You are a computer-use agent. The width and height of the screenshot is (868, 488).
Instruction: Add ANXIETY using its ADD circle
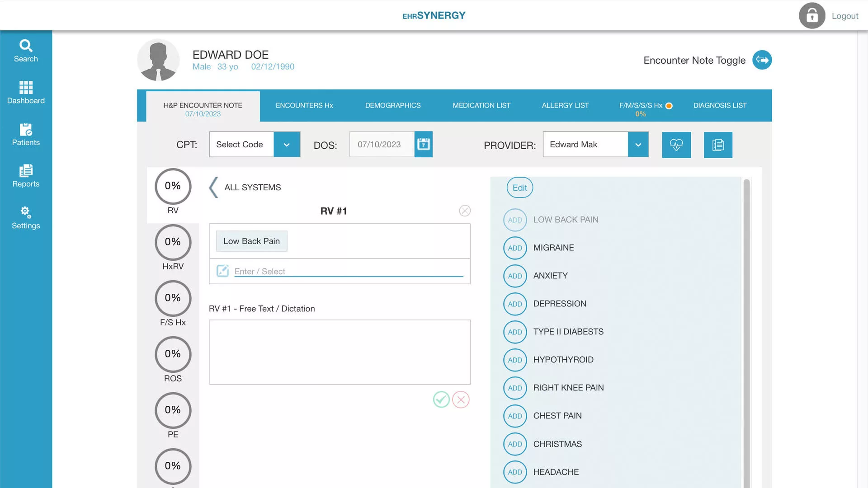tap(515, 276)
